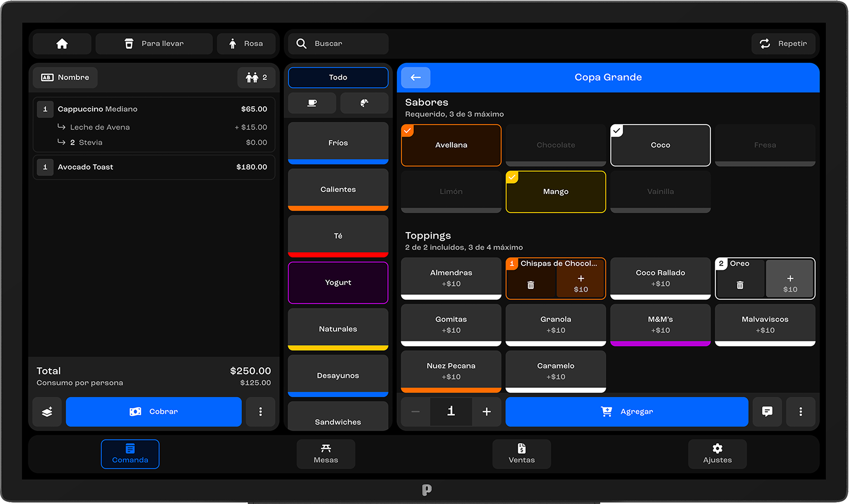
Task: Open the Rosa waiter selector
Action: (246, 43)
